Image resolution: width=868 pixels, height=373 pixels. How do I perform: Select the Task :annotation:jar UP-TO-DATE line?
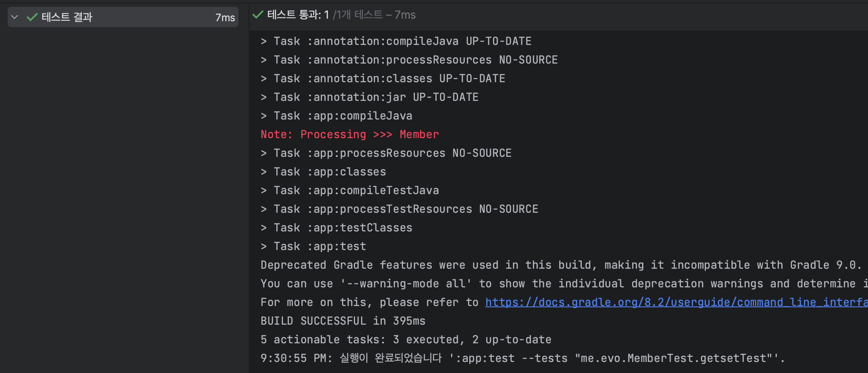(x=370, y=97)
